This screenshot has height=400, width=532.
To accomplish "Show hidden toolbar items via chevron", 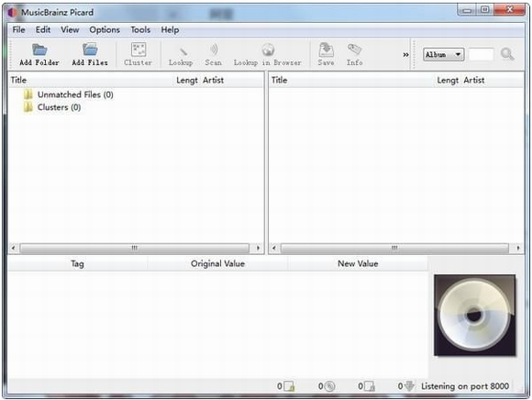I will coord(405,55).
